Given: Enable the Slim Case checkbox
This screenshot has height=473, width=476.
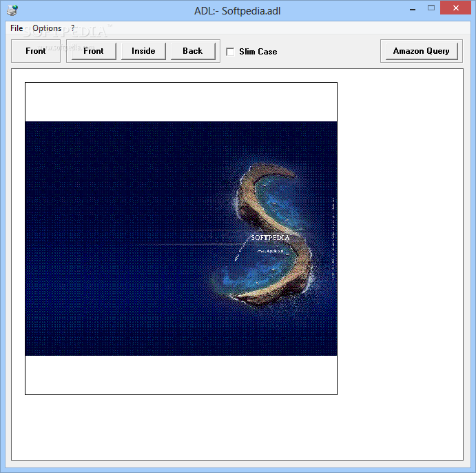Looking at the screenshot, I should [230, 52].
